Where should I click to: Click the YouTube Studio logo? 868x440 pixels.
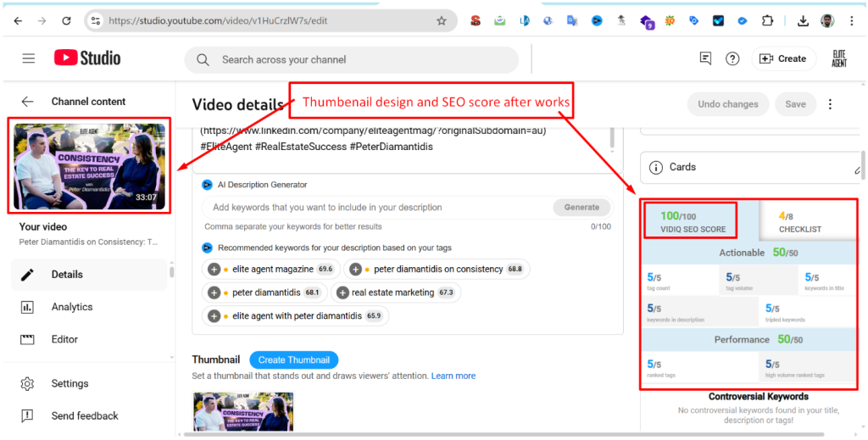(87, 58)
